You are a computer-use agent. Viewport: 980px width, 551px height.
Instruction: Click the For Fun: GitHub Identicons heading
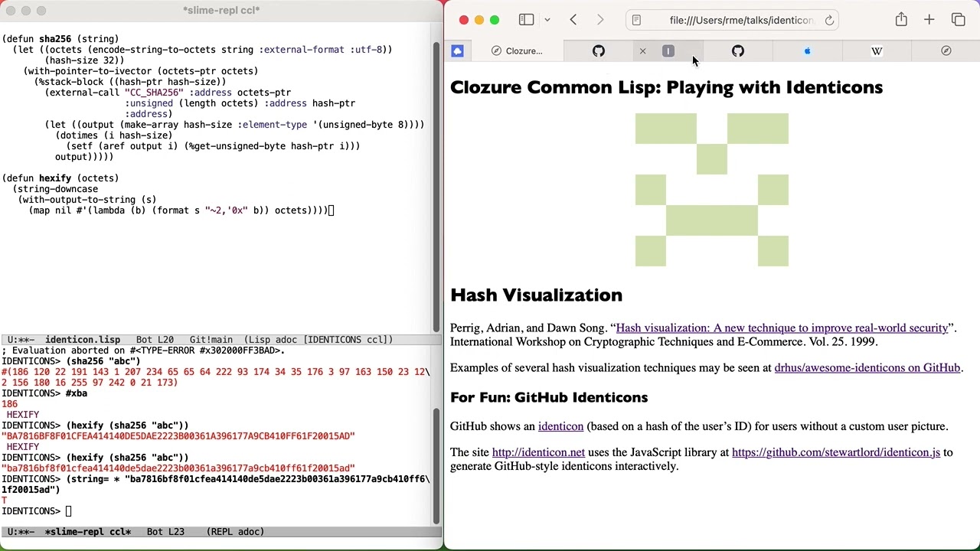(549, 397)
